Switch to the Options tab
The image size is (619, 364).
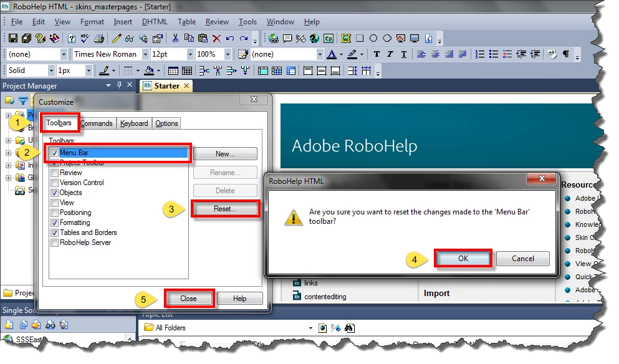click(x=166, y=123)
